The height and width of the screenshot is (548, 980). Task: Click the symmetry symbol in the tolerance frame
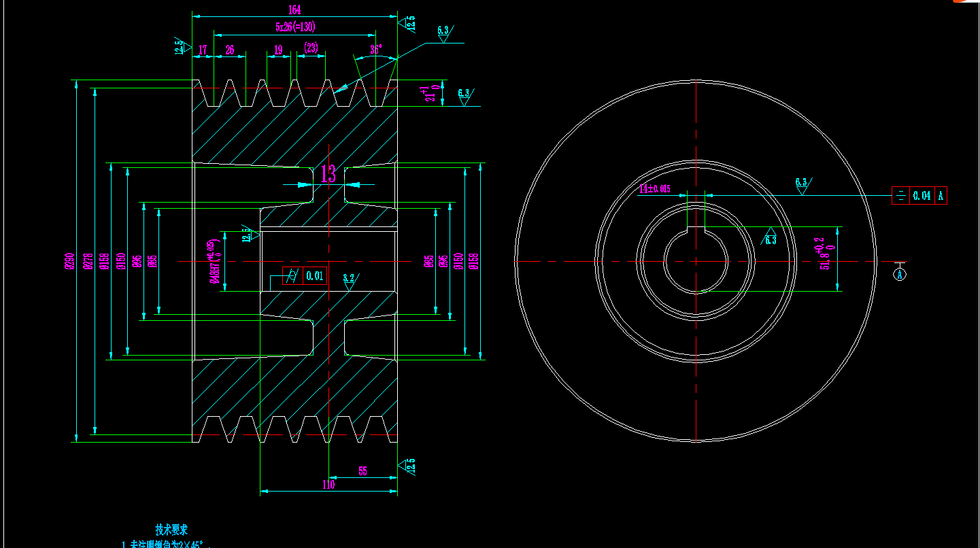pyautogui.click(x=900, y=196)
